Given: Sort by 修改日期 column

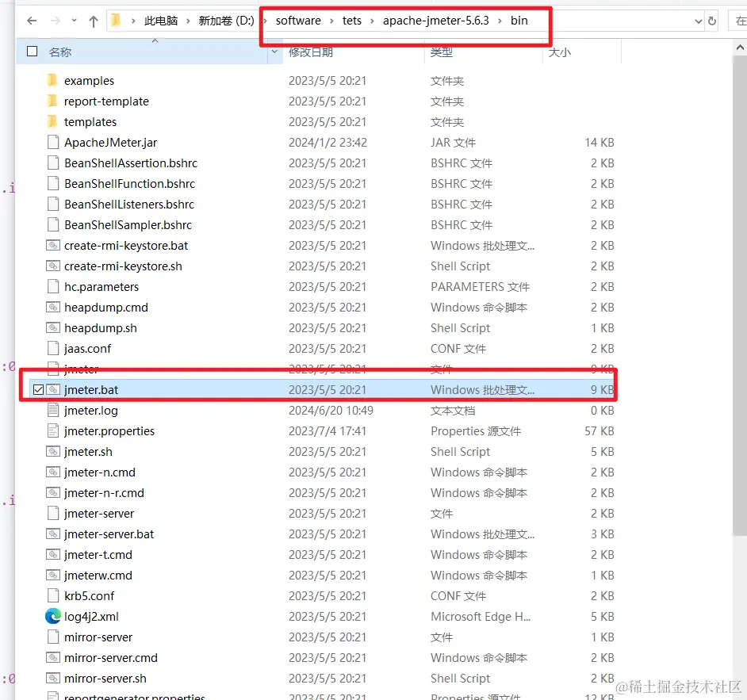Looking at the screenshot, I should click(x=311, y=52).
